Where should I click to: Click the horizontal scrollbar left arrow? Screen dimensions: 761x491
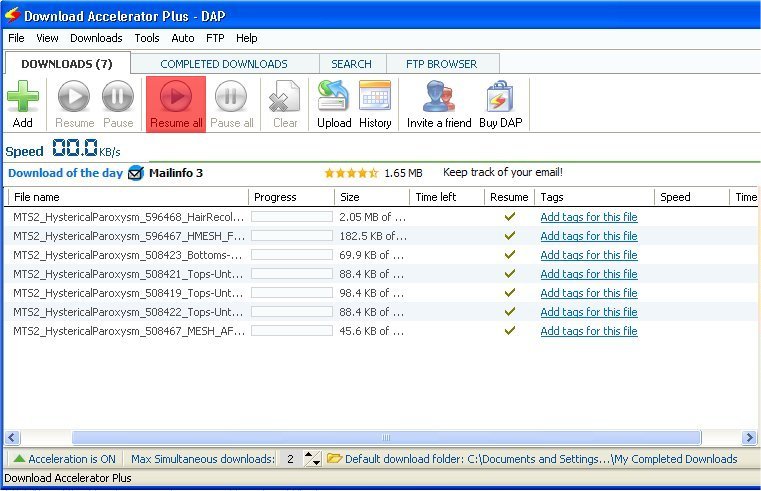point(12,437)
